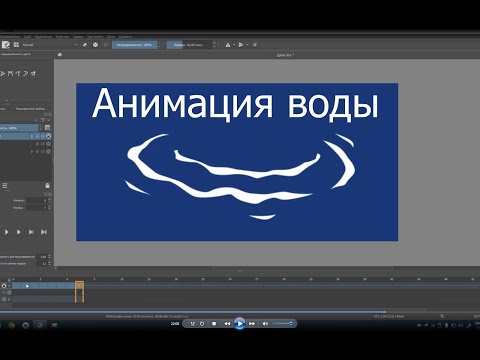Adjust the brush size slider

pos(189,45)
